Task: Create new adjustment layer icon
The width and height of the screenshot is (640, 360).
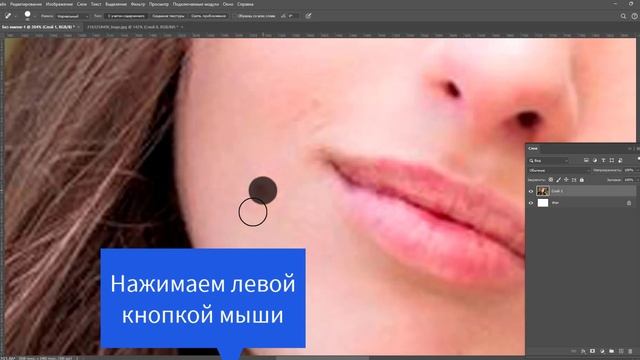Action: 602,351
